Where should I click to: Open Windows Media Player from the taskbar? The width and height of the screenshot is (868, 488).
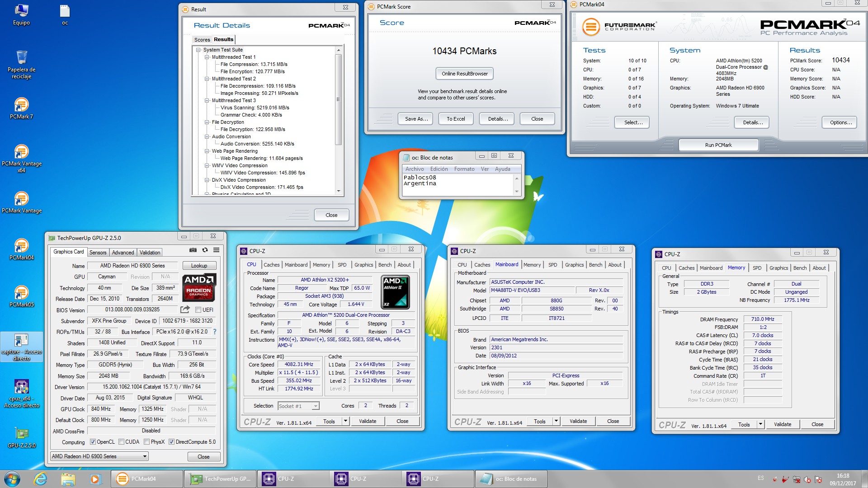click(95, 479)
